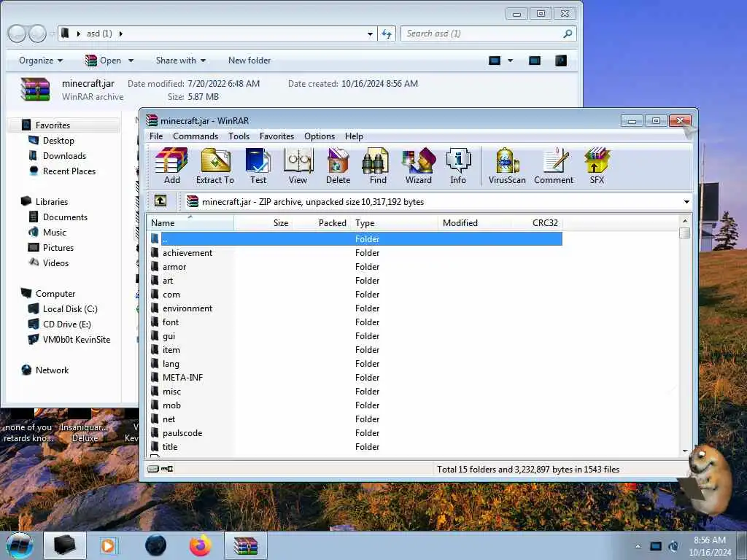747x560 pixels.
Task: Click the preview pane icon in Explorer
Action: pyautogui.click(x=535, y=61)
